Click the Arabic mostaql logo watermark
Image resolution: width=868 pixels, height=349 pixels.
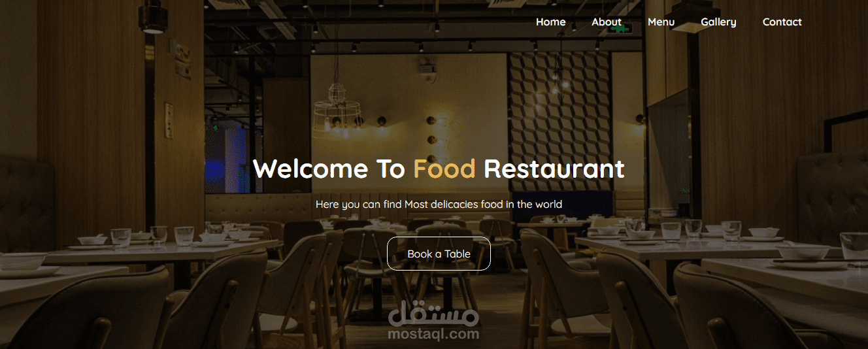click(434, 314)
